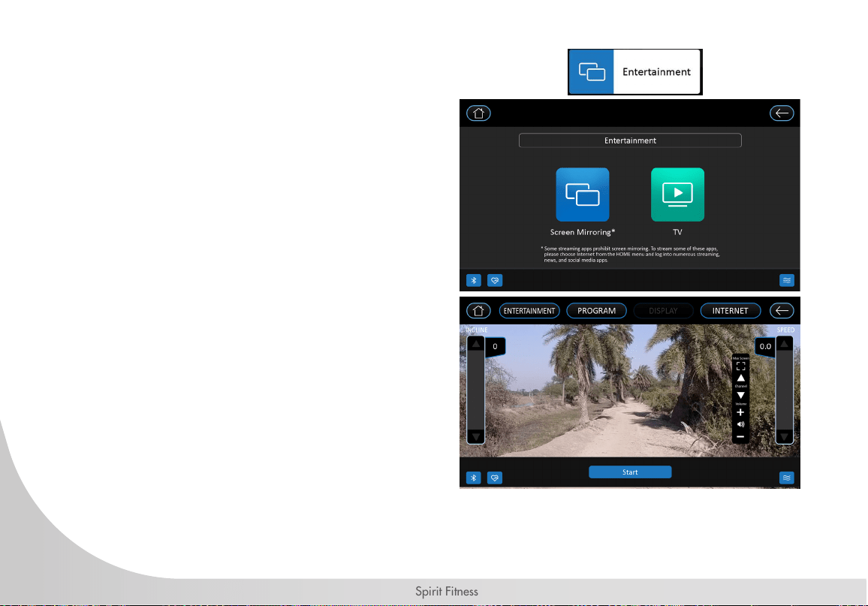
Task: Go back using arrow on Entertainment menu screen
Action: [x=782, y=113]
